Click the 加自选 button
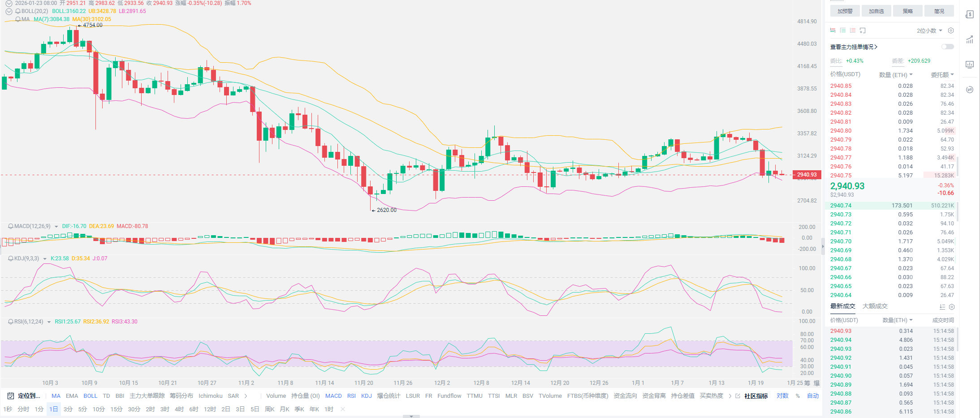Screen dimensions: 980x418 (876, 11)
